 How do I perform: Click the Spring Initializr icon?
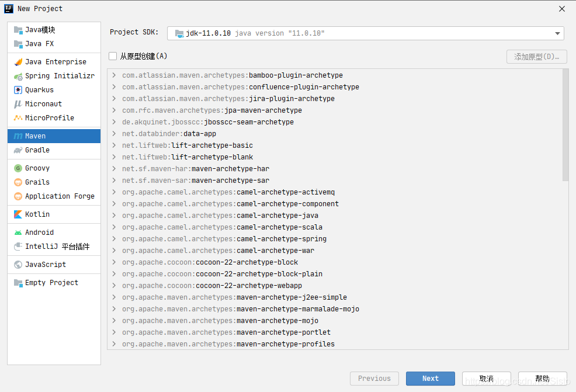pos(18,76)
